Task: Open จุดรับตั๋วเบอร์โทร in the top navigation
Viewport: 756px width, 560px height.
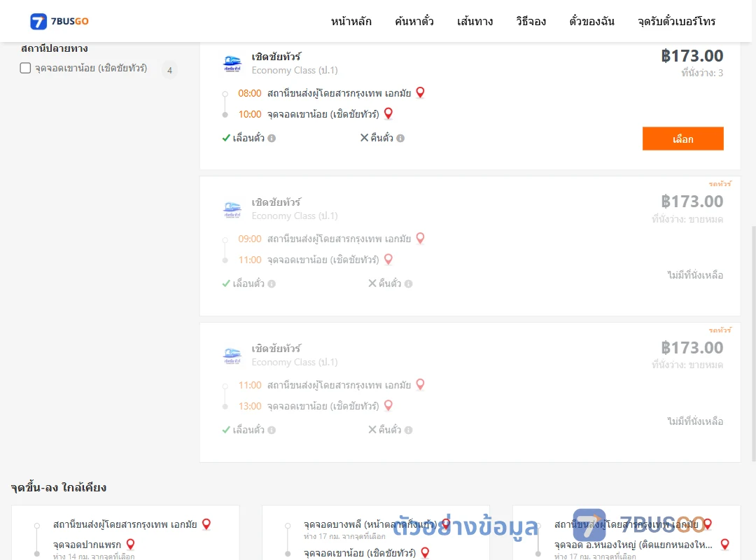Action: pyautogui.click(x=676, y=21)
